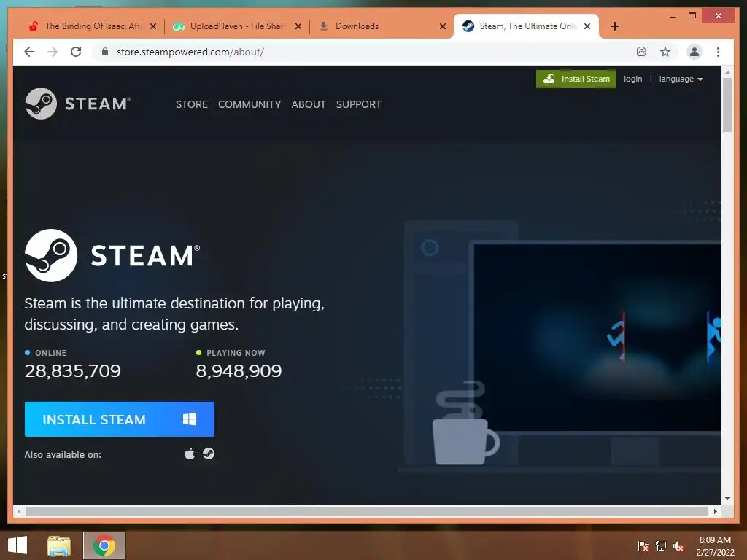Viewport: 747px width, 560px height.
Task: Click the browser back arrow
Action: tap(29, 52)
